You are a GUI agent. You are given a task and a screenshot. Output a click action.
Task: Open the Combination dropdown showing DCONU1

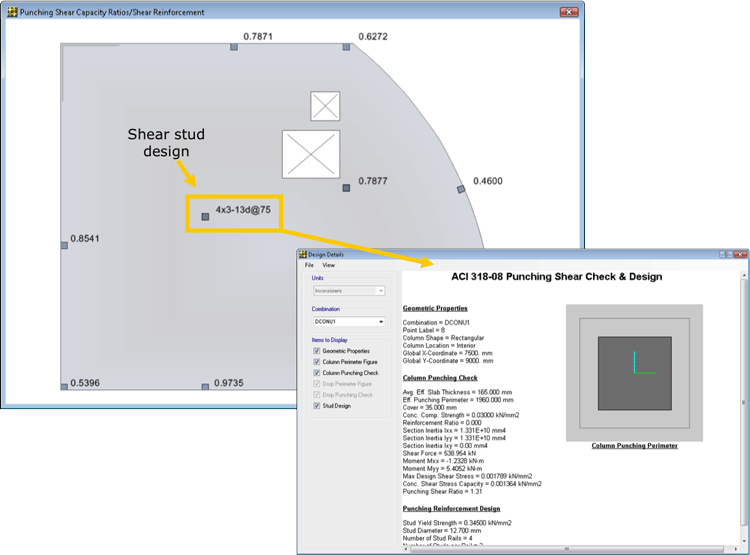(349, 322)
